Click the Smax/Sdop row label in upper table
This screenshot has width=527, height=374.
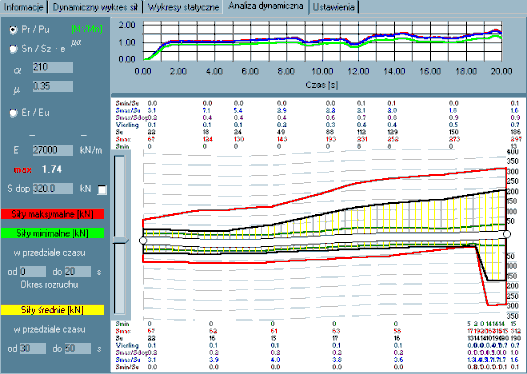point(131,118)
